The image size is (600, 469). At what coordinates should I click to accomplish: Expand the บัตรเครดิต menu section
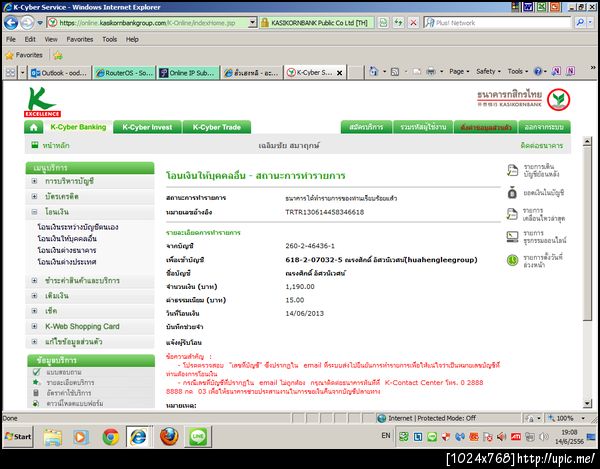34,196
